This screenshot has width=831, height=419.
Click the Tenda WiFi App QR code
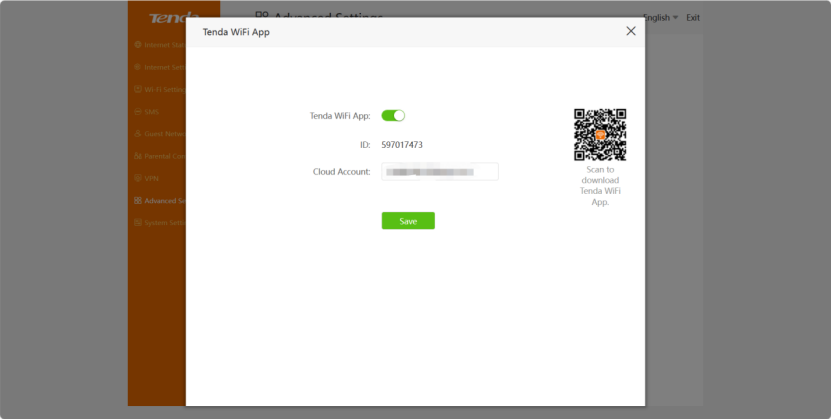tap(600, 135)
